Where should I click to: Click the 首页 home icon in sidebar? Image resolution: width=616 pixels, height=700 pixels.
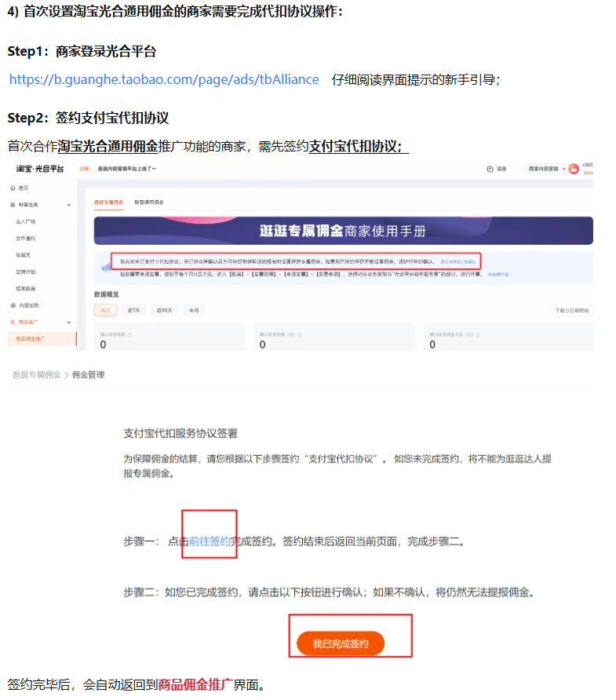(x=13, y=188)
